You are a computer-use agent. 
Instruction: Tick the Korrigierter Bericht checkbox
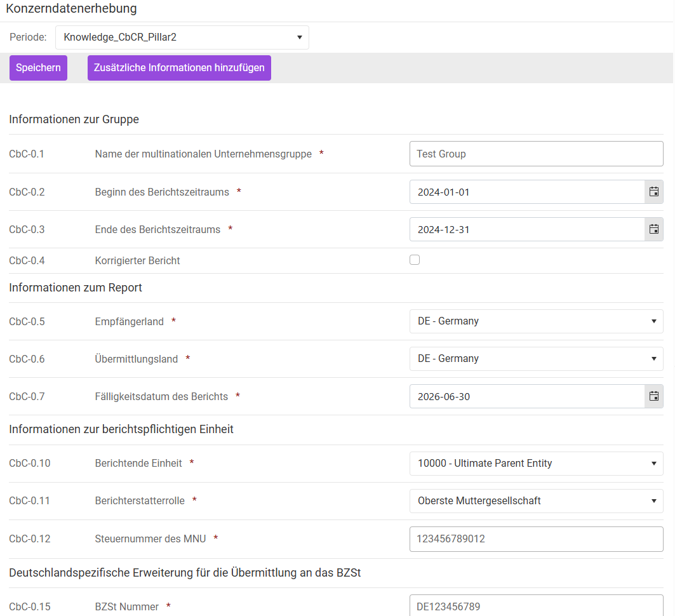coord(415,260)
